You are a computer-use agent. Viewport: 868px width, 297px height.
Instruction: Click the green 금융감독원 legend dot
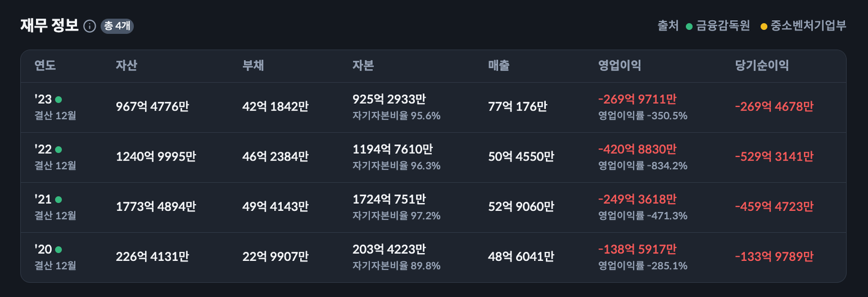[x=690, y=26]
